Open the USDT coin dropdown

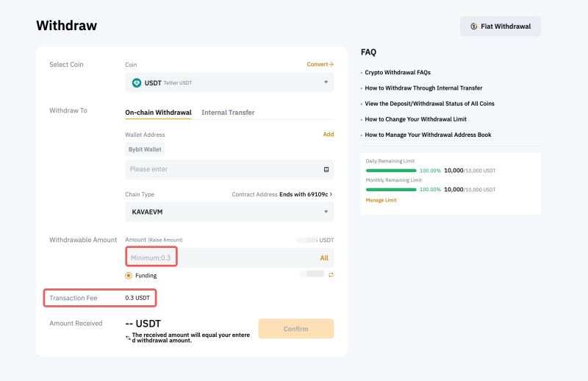pos(229,83)
